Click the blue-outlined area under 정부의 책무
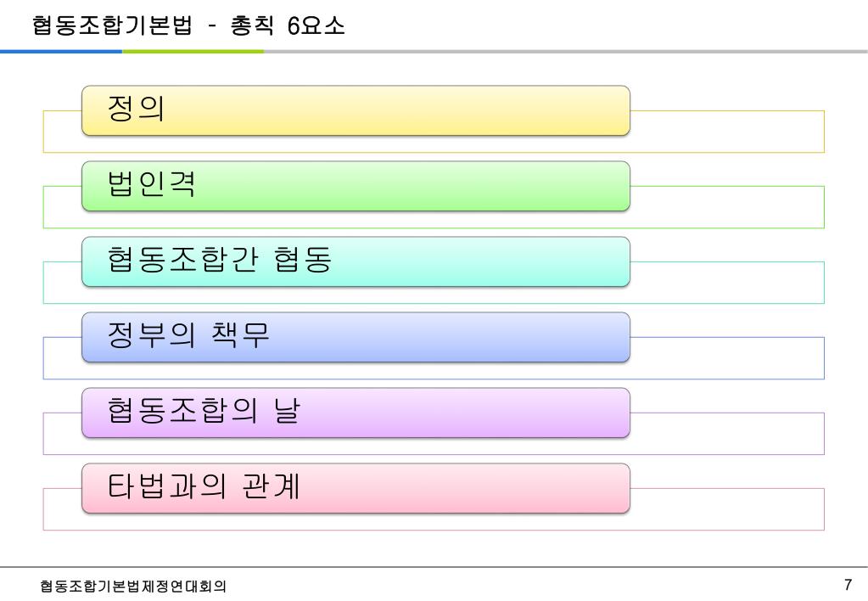This screenshot has height=601, width=868. click(434, 371)
